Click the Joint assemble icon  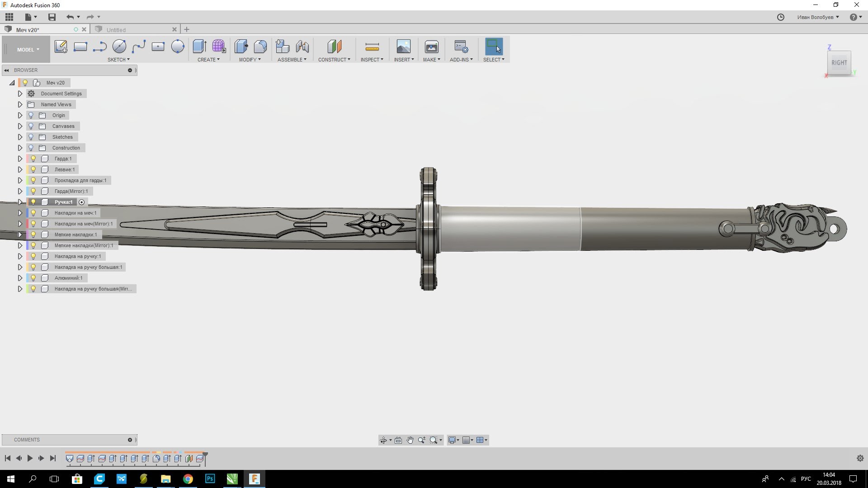(x=302, y=47)
